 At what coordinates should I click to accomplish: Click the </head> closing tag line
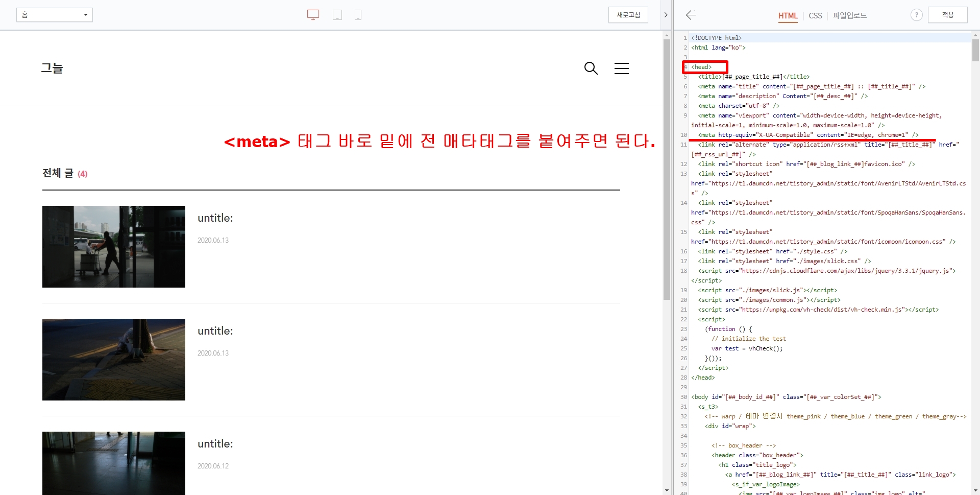point(703,378)
